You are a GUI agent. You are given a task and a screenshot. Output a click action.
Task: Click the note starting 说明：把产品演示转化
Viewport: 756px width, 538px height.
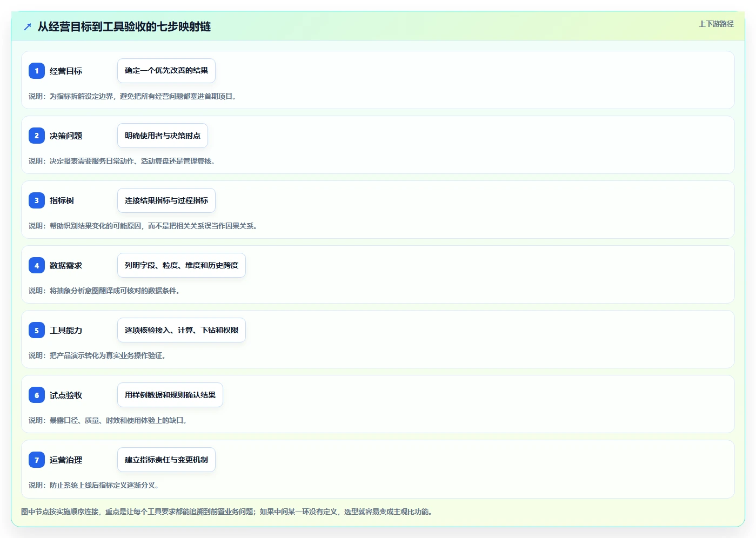pos(97,355)
